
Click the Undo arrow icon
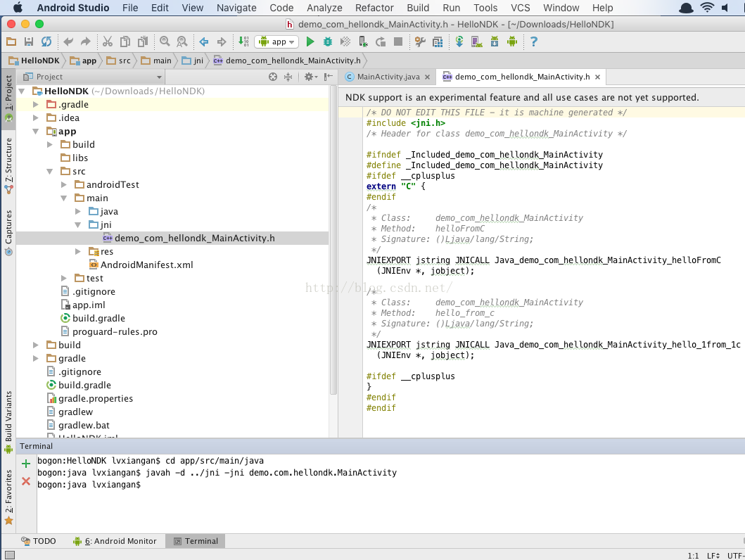tap(68, 42)
